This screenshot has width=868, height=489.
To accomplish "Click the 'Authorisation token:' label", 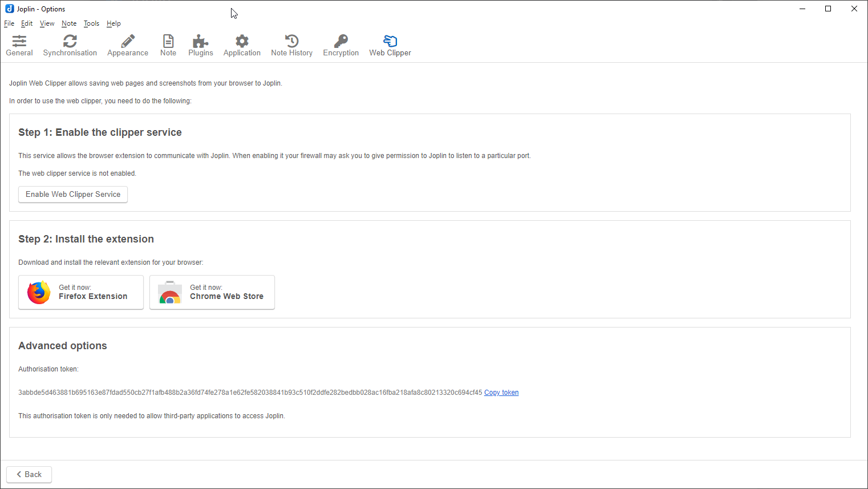I will point(48,369).
